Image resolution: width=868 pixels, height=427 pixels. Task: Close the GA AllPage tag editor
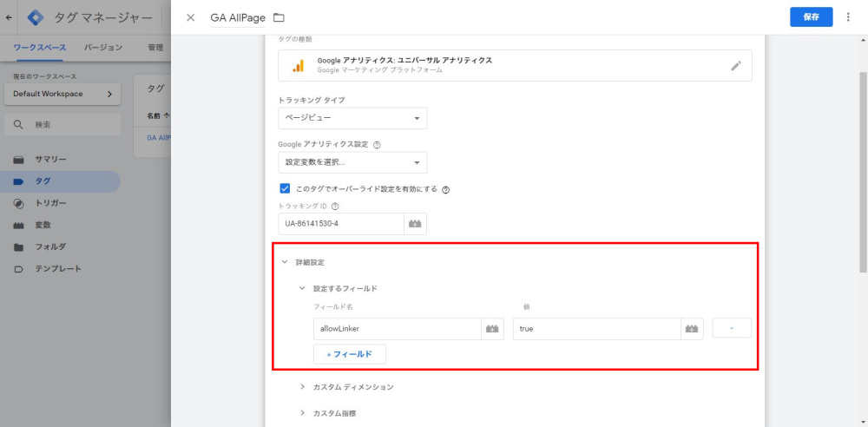click(191, 17)
